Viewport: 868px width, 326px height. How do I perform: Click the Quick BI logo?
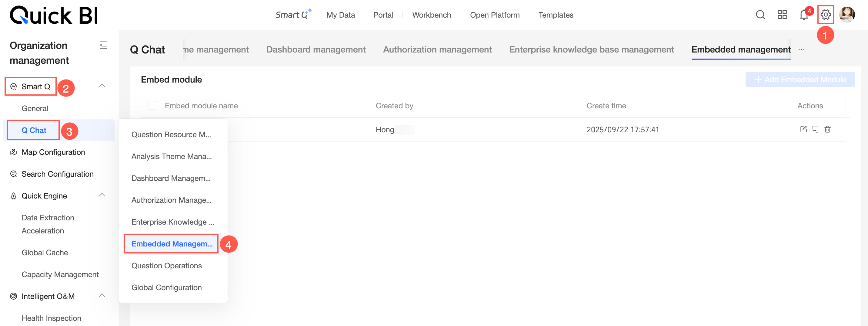point(54,15)
